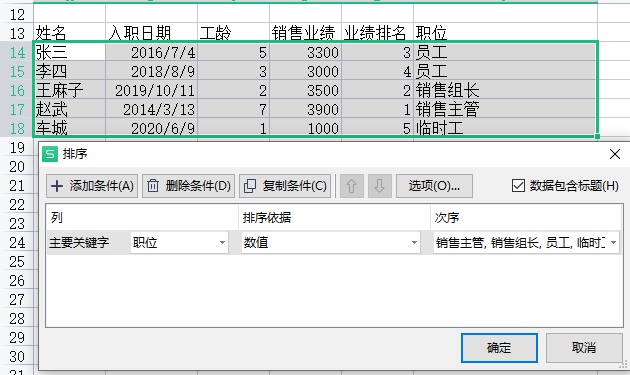Click the 删除条件 delete condition button
This screenshot has height=375, width=630.
tap(188, 186)
